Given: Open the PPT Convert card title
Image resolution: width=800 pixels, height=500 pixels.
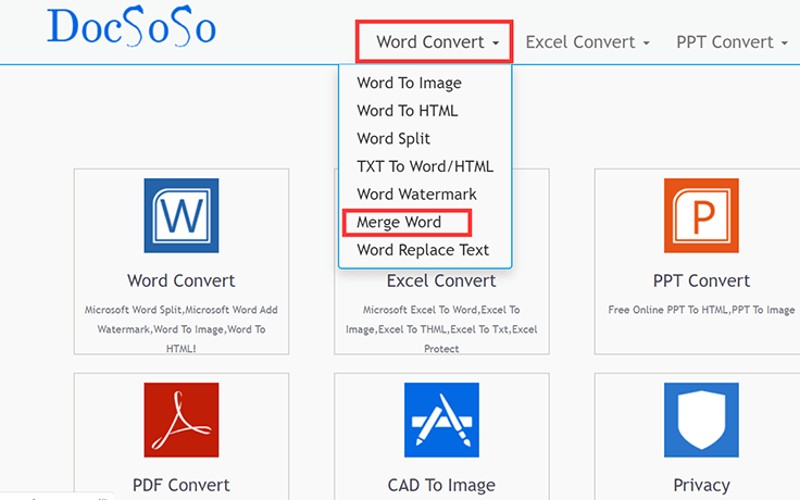Looking at the screenshot, I should (702, 281).
